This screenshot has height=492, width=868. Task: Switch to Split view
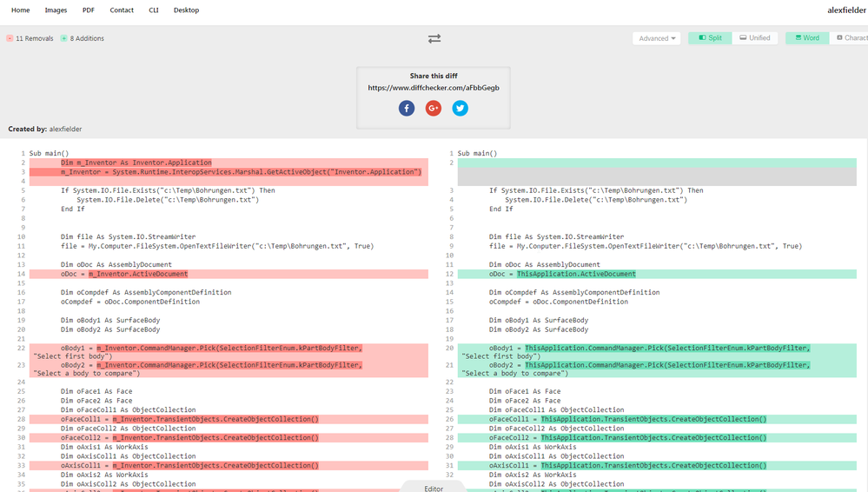click(x=710, y=37)
